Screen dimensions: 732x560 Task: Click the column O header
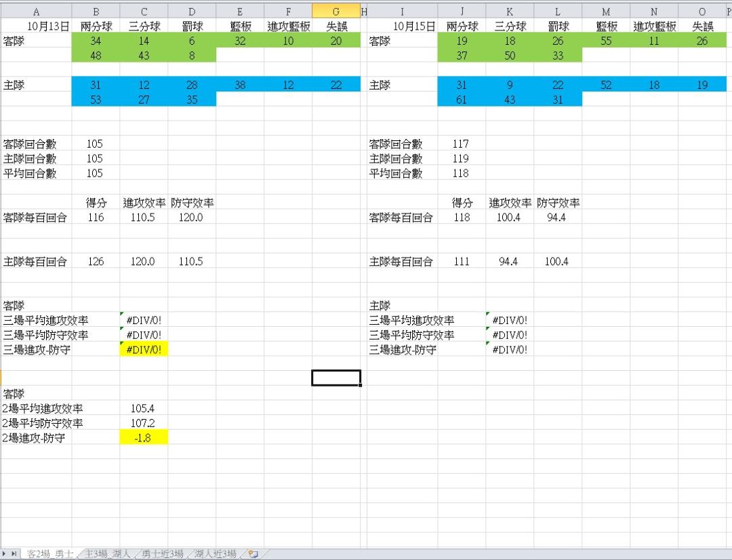(x=702, y=12)
